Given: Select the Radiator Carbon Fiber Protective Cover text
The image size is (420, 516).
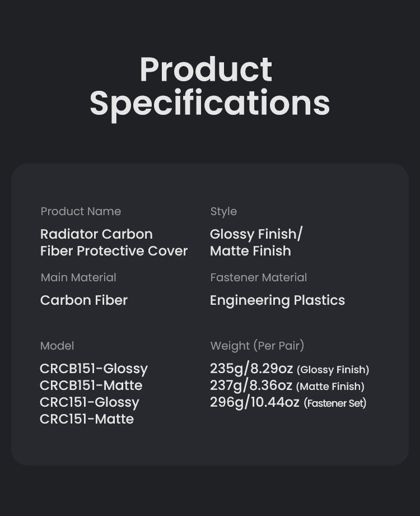Looking at the screenshot, I should click(114, 243).
